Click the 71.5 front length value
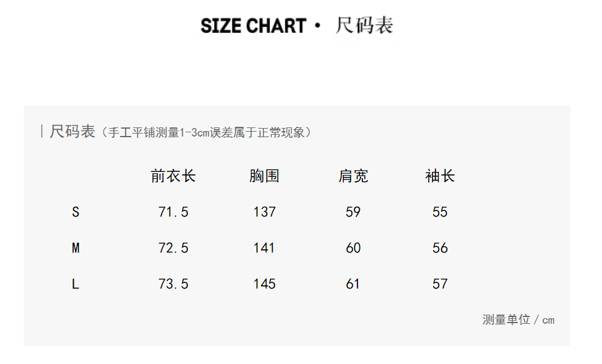Image resolution: width=602 pixels, height=364 pixels. [173, 212]
